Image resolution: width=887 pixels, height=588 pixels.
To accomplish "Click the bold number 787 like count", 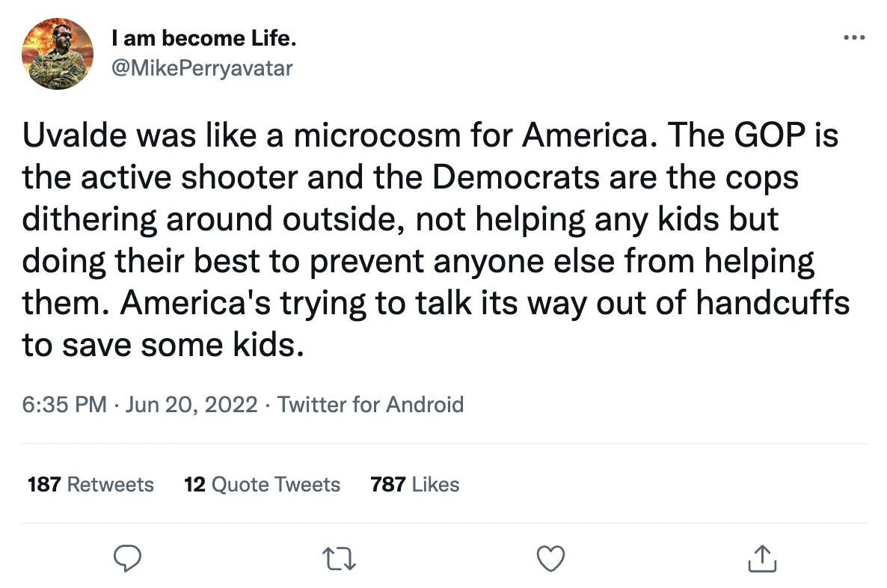I will tap(387, 484).
